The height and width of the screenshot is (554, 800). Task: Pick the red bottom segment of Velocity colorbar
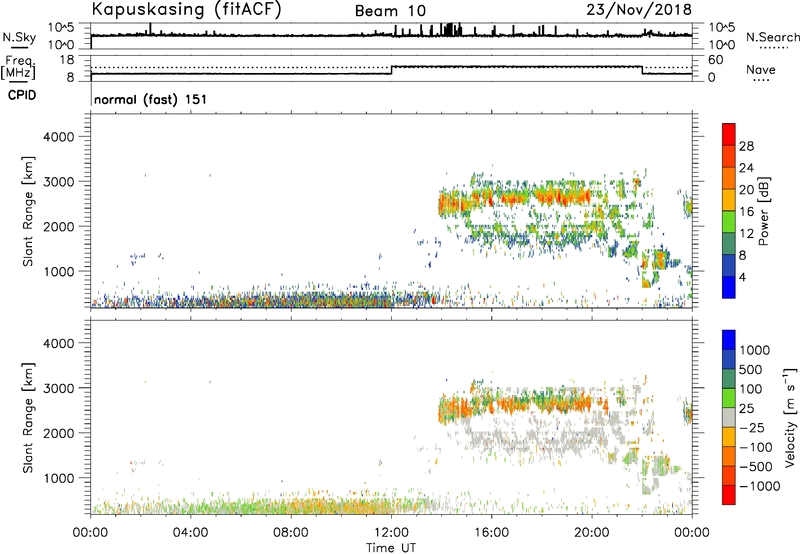pyautogui.click(x=729, y=495)
